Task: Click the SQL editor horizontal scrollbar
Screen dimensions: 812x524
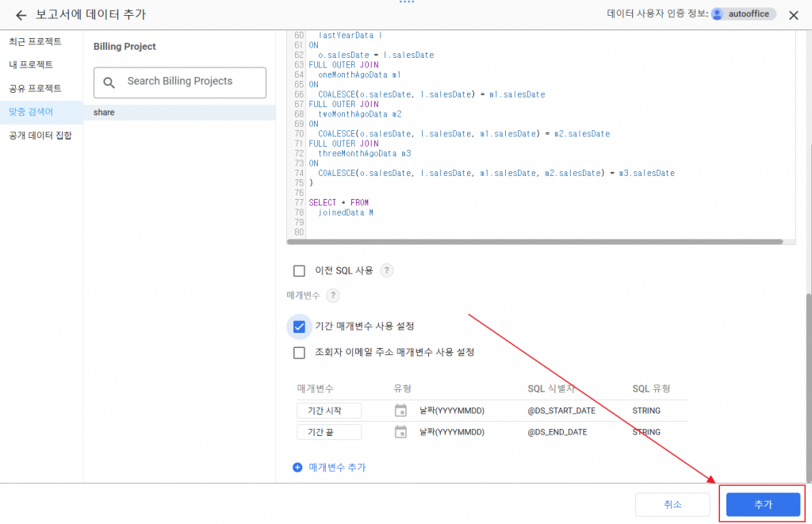Action: pos(535,242)
